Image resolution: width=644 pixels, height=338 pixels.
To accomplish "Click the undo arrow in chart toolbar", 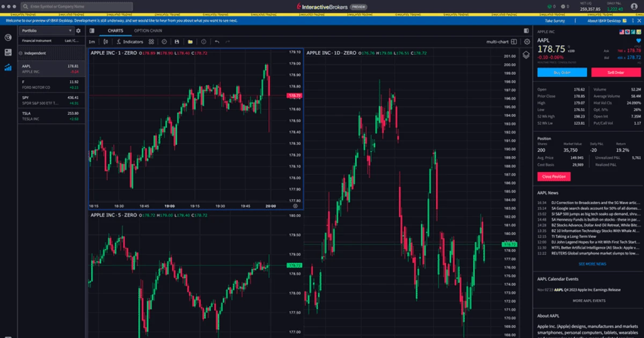I will click(217, 41).
